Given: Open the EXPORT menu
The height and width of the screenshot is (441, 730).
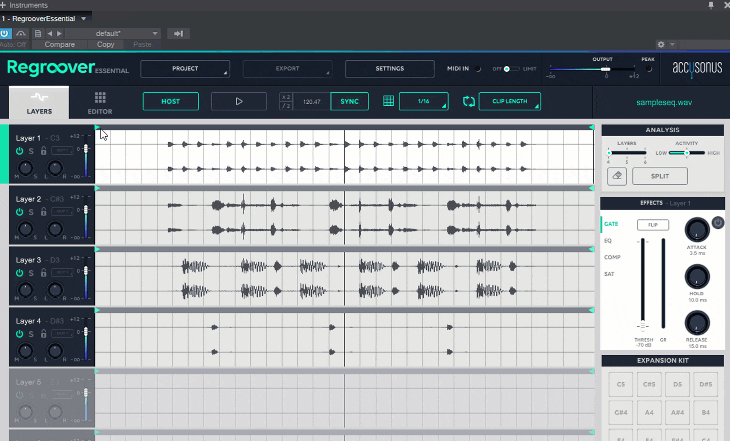Looking at the screenshot, I should pyautogui.click(x=287, y=68).
